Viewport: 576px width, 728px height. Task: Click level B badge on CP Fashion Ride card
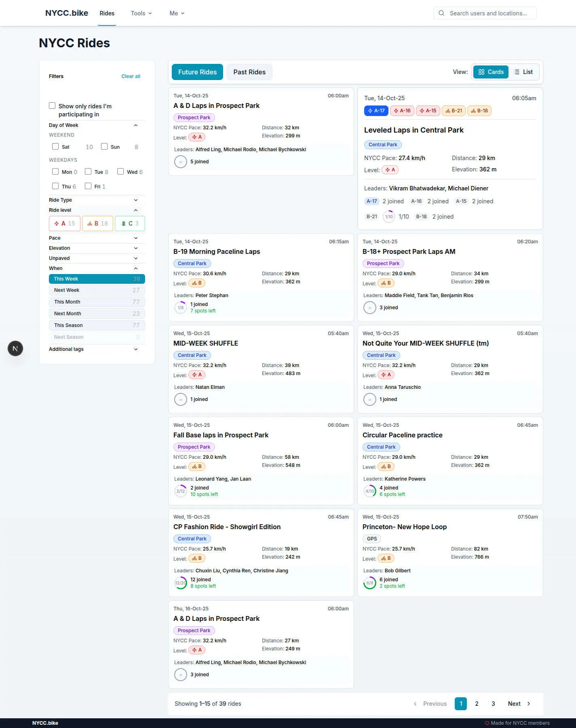tap(197, 558)
